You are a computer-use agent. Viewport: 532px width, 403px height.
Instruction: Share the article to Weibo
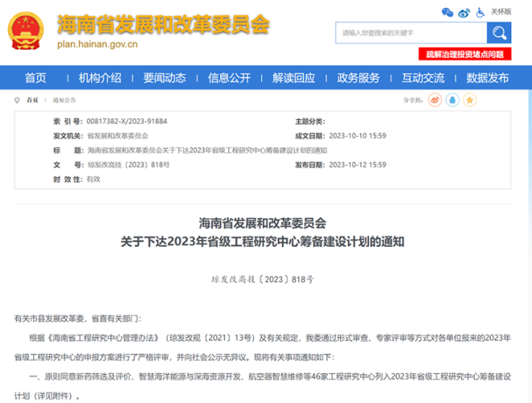[x=435, y=100]
